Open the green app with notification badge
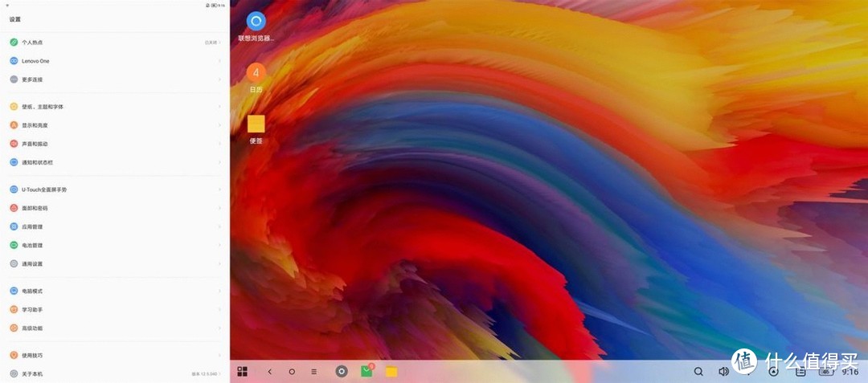This screenshot has height=383, width=868. tap(366, 371)
